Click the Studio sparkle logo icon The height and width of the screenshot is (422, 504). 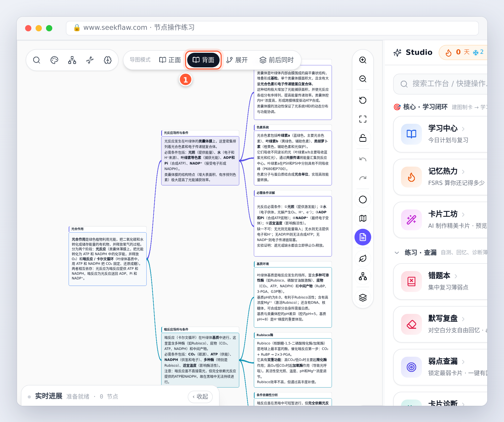[397, 52]
